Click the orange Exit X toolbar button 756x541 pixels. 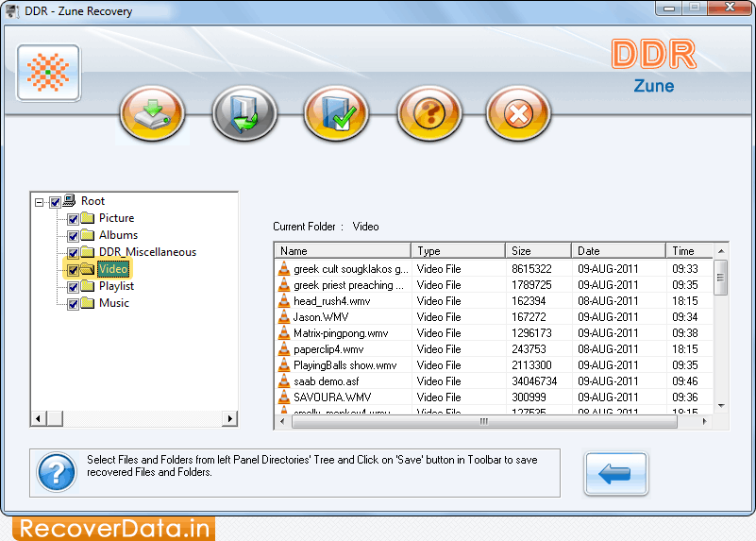[x=518, y=114]
